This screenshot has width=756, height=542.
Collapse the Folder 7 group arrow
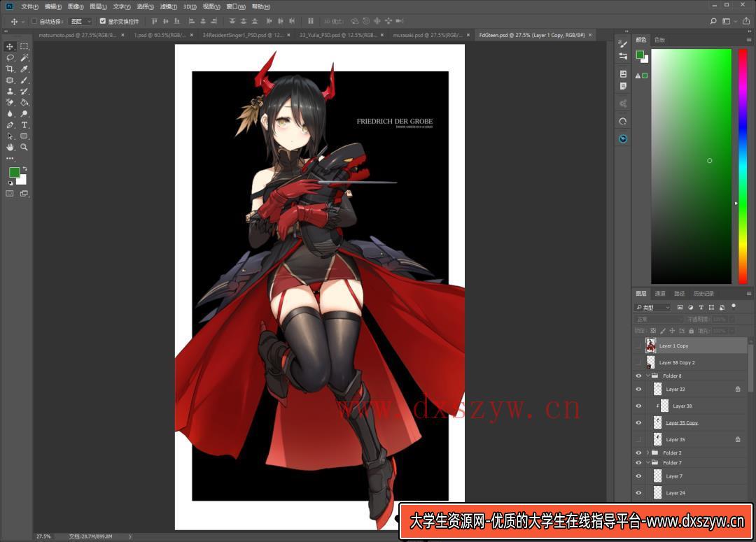(648, 462)
